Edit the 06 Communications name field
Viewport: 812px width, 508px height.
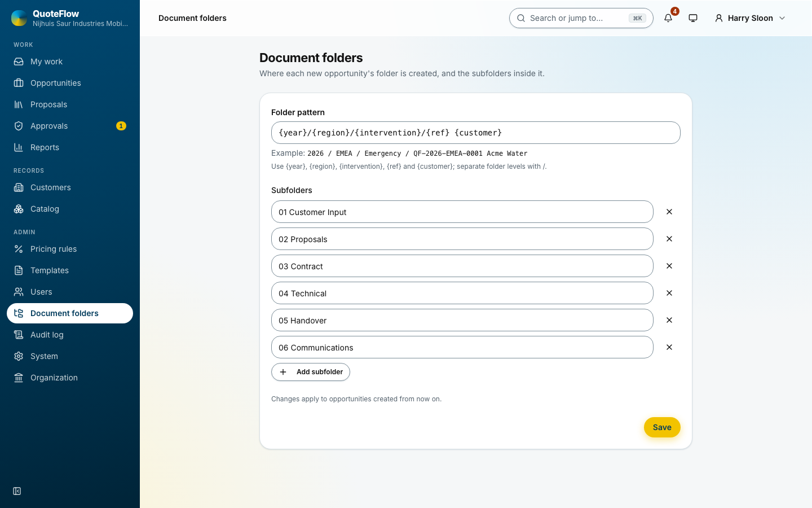pyautogui.click(x=462, y=347)
